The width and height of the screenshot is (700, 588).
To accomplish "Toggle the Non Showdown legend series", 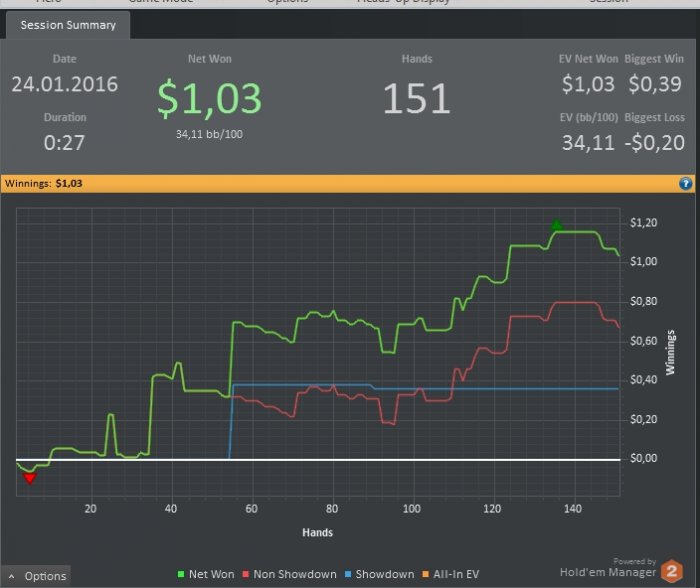I will click(x=289, y=574).
